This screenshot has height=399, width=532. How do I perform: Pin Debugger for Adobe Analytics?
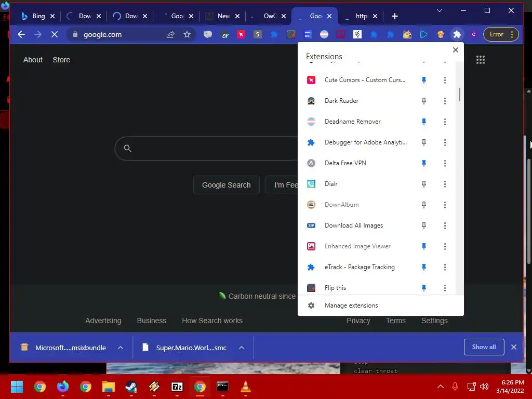coord(424,142)
